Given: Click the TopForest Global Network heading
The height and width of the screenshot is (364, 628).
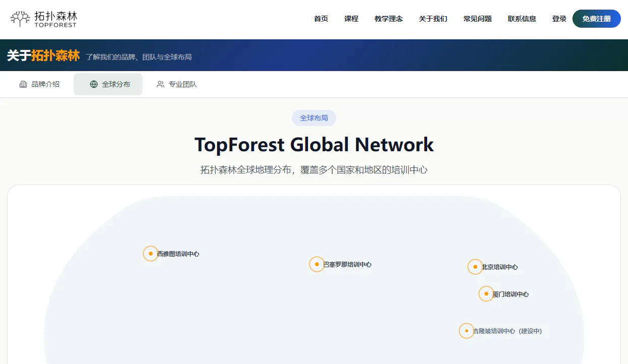Looking at the screenshot, I should [314, 145].
